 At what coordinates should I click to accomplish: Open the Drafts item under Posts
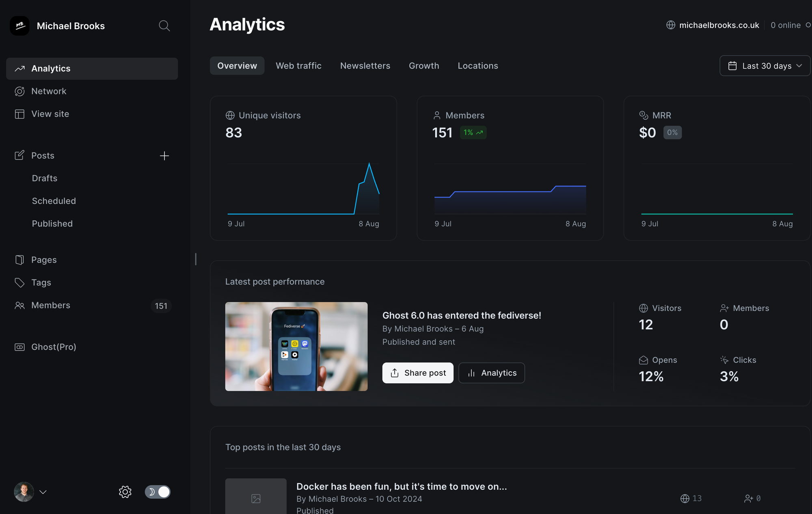click(x=45, y=178)
